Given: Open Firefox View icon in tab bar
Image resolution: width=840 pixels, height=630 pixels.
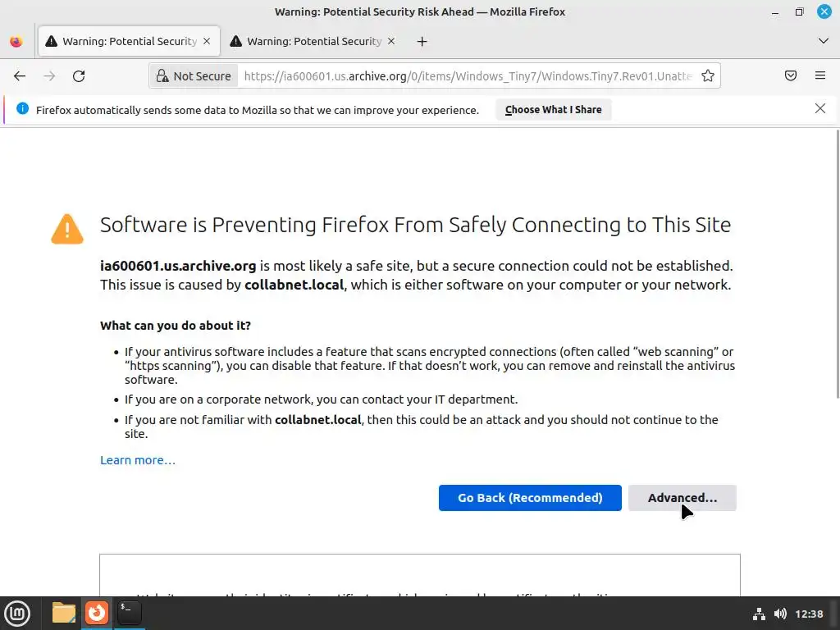Looking at the screenshot, I should (x=16, y=41).
